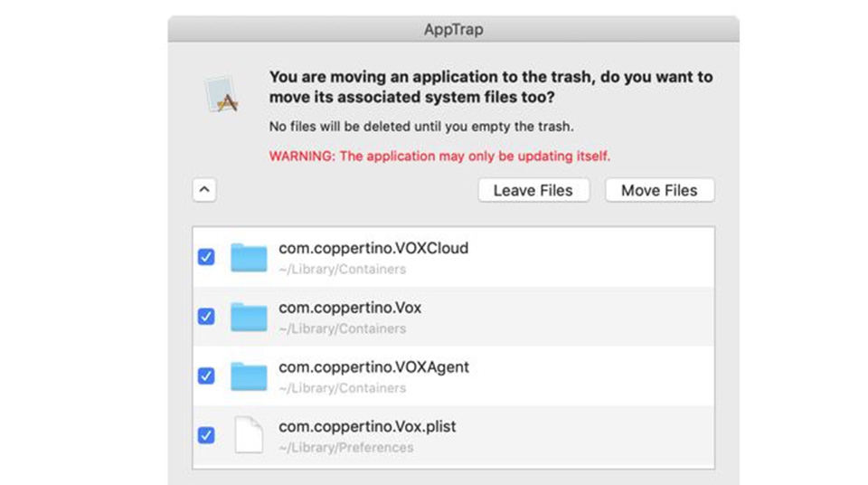Click the AppTrap window title bar

[x=453, y=29]
